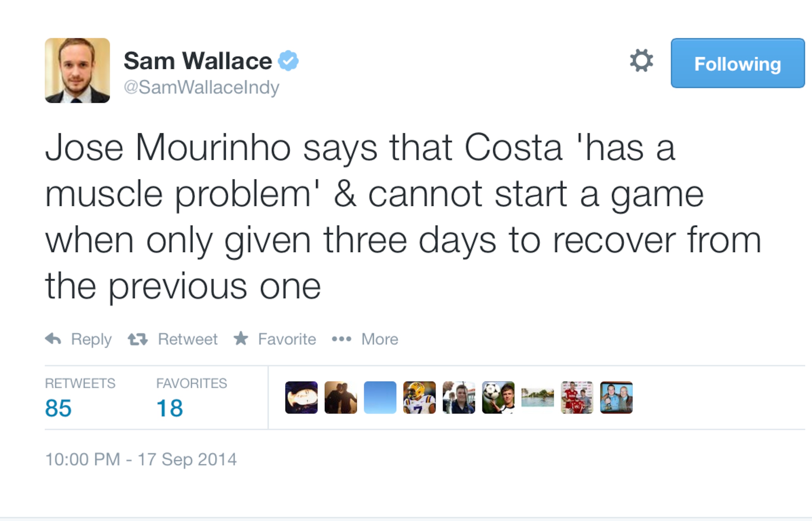Select the plain blue avatar thumbnail
The image size is (812, 521).
tap(380, 397)
